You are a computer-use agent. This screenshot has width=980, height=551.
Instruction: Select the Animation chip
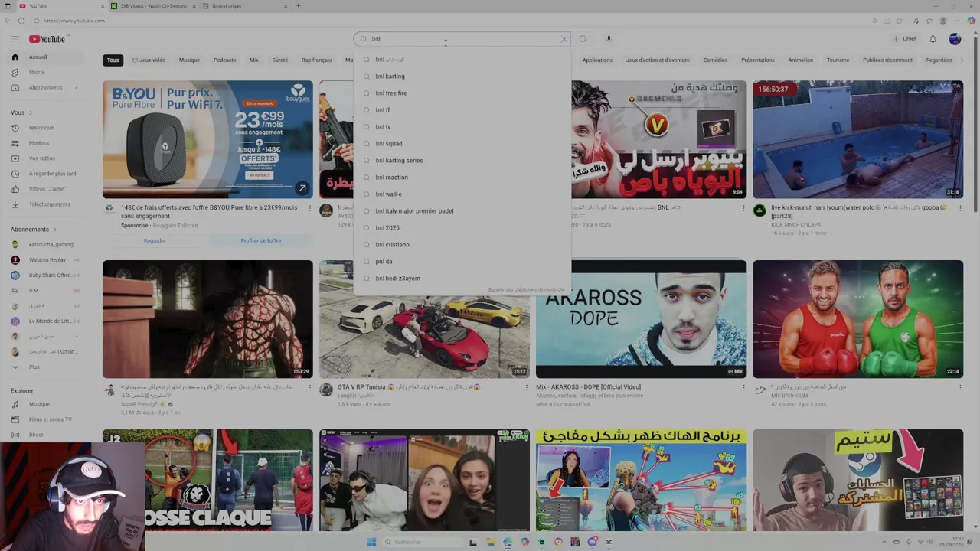point(801,60)
